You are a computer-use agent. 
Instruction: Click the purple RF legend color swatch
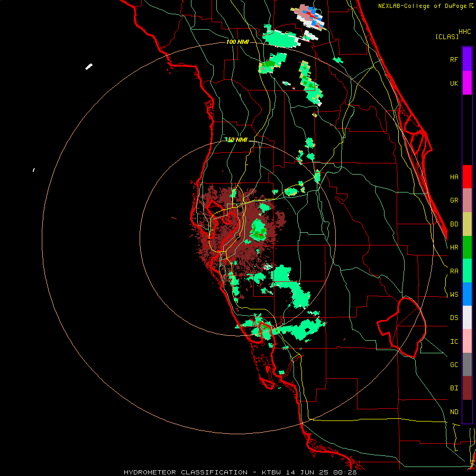pos(467,59)
